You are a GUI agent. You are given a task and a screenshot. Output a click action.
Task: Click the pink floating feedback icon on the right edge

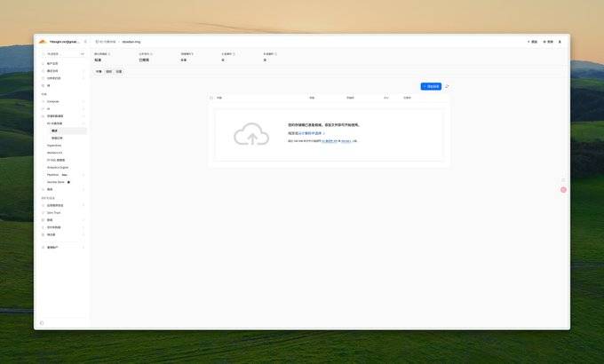(563, 189)
